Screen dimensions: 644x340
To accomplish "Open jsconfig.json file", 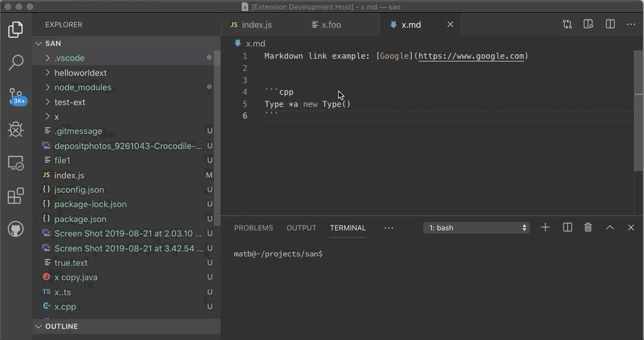I will (123, 190).
